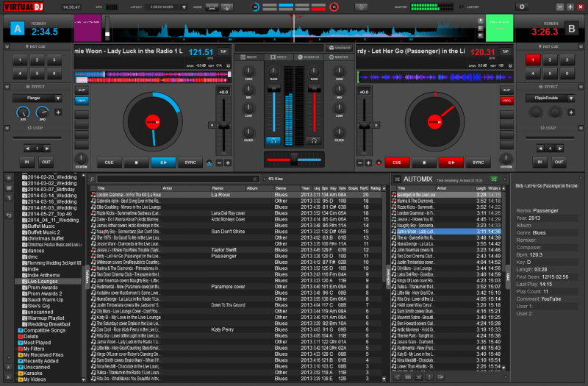Switch to the SCRATCH tab

308,57
